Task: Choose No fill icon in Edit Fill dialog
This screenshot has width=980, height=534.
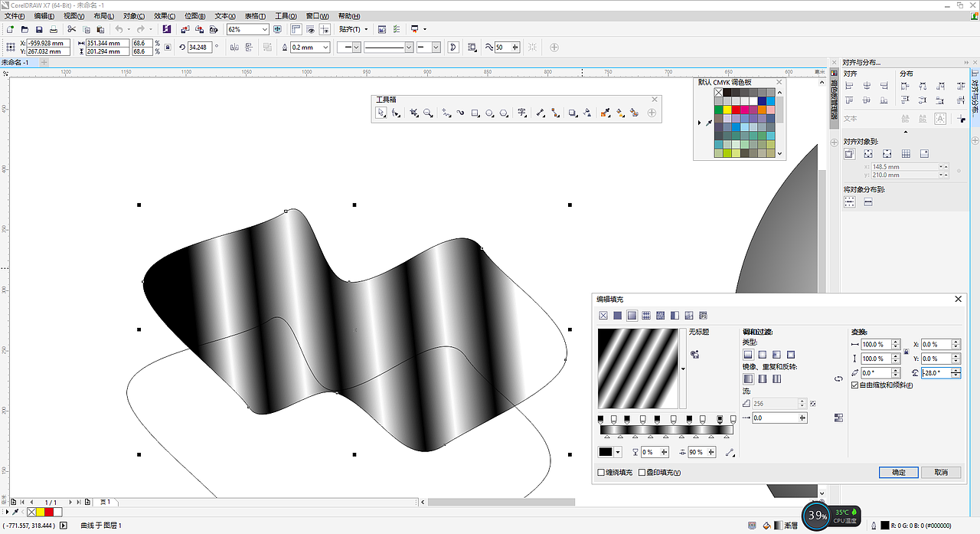Action: tap(603, 315)
